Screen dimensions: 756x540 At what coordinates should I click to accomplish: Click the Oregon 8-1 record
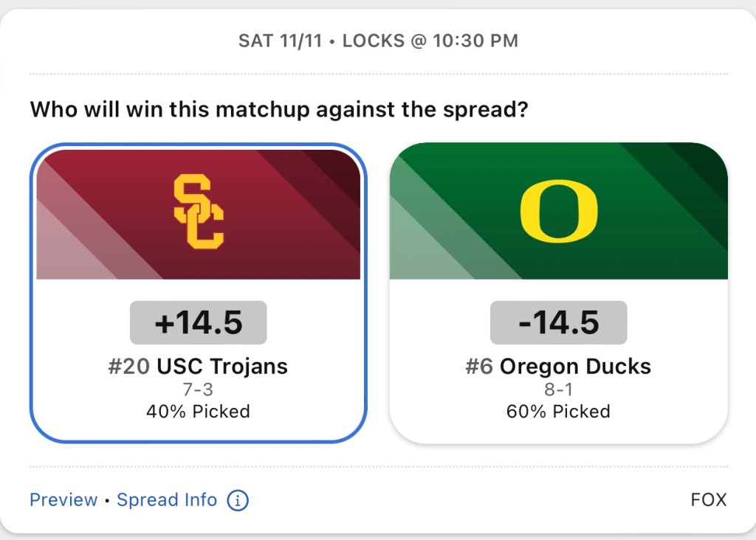point(558,390)
